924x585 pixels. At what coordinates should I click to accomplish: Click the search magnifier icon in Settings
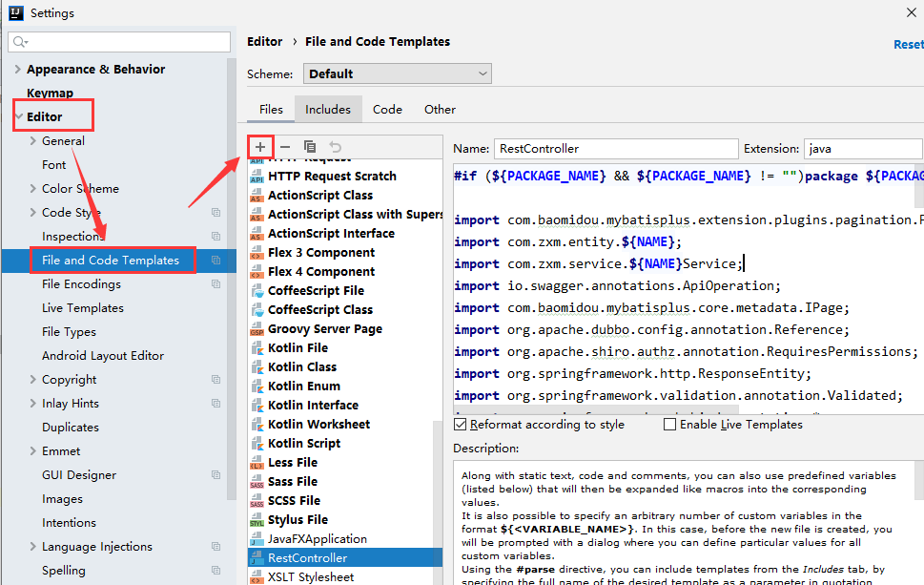pos(20,42)
